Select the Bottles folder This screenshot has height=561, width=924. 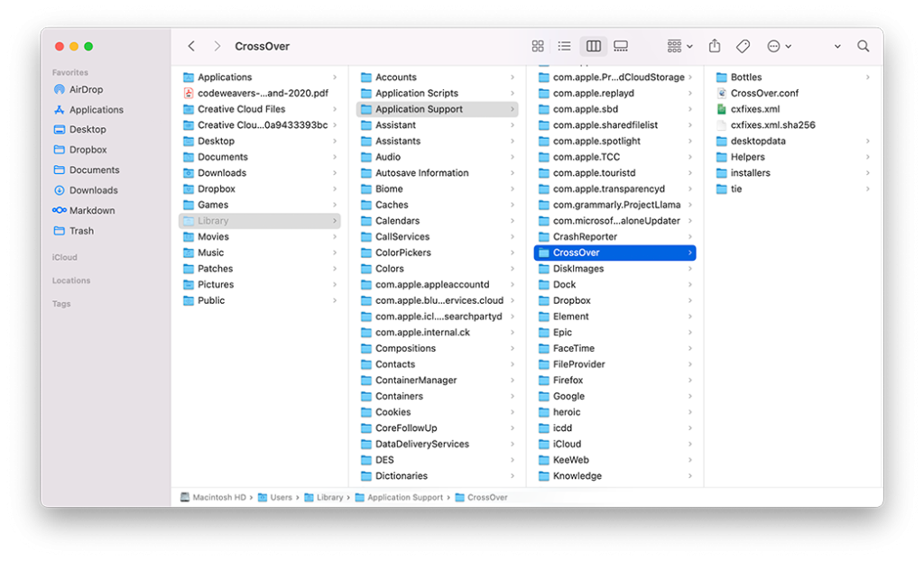745,78
